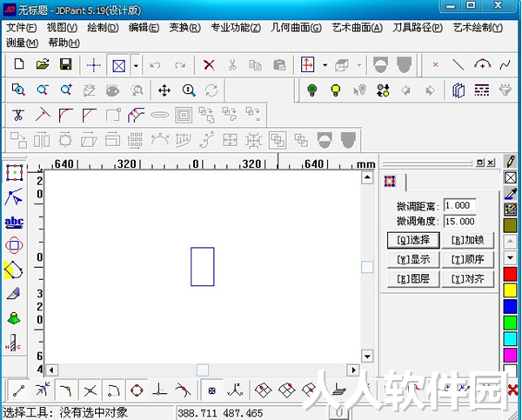
Task: Select the red fillet corner tool
Action: click(65, 115)
